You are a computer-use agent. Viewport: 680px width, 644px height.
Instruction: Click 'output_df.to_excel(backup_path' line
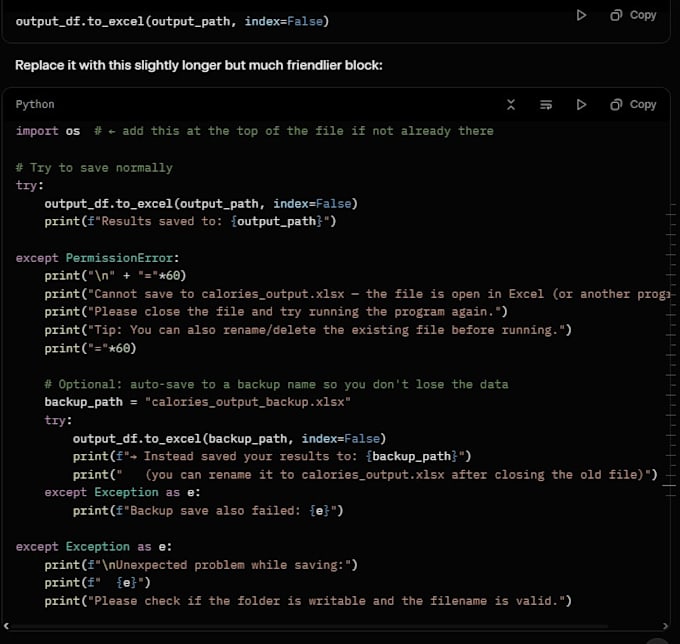tap(229, 438)
